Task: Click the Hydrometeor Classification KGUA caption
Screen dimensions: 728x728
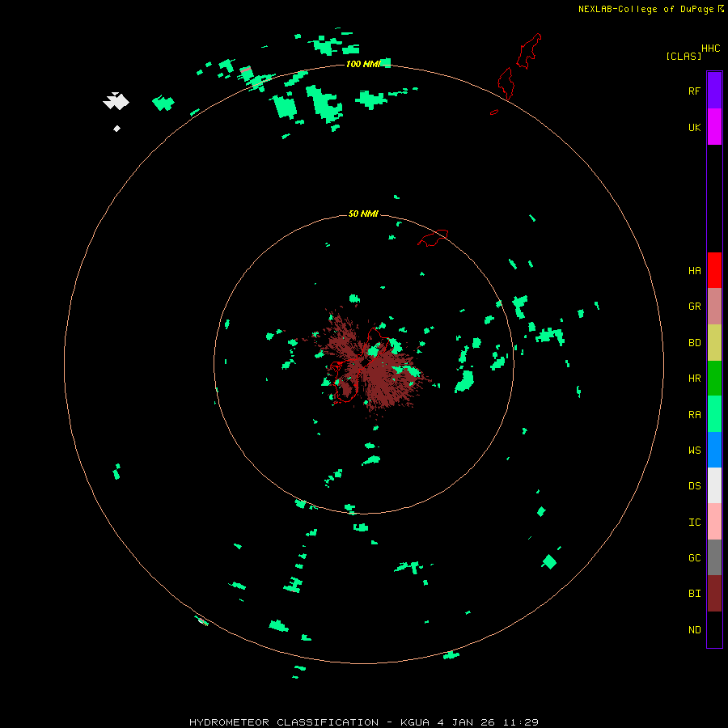Action: [363, 722]
